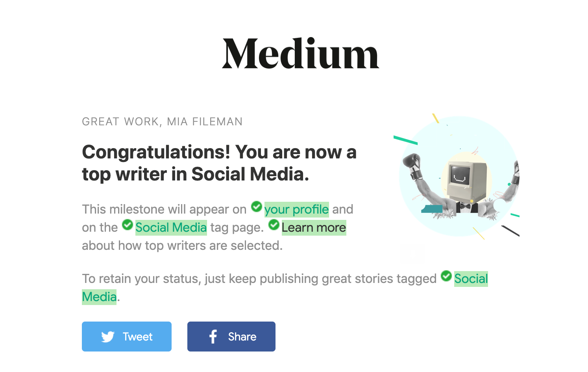Click green checkmark after 'on the'
The image size is (588, 372).
click(x=128, y=225)
